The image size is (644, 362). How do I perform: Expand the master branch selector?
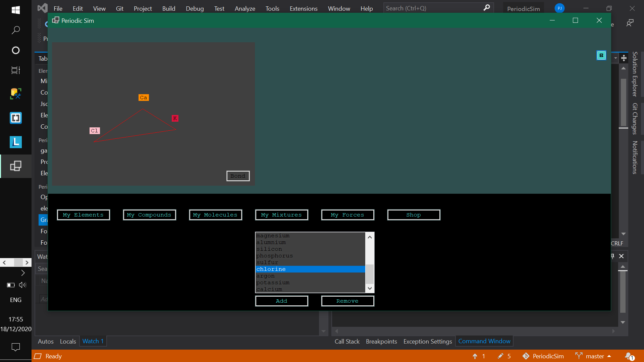point(594,356)
